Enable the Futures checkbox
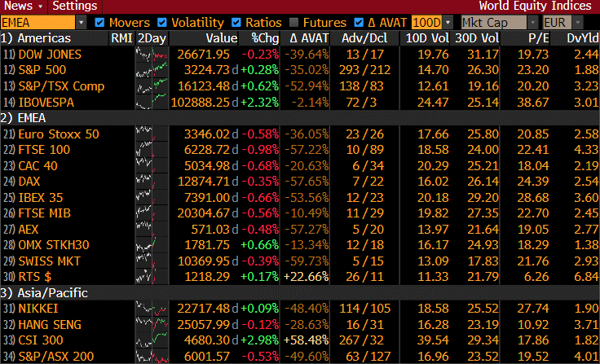Screen dimensions: 600x364 click(293, 23)
